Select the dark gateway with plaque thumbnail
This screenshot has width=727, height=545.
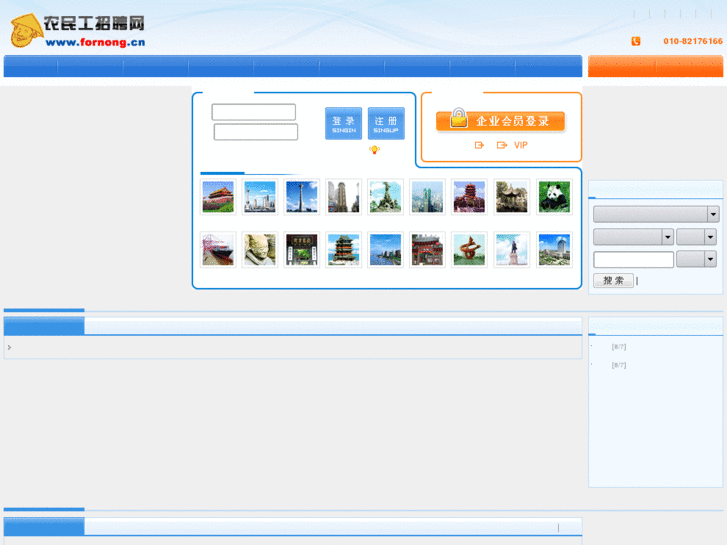pyautogui.click(x=302, y=250)
